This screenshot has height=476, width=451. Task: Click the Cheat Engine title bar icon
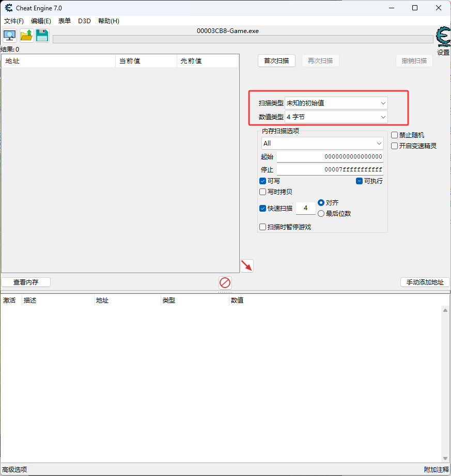pyautogui.click(x=8, y=8)
